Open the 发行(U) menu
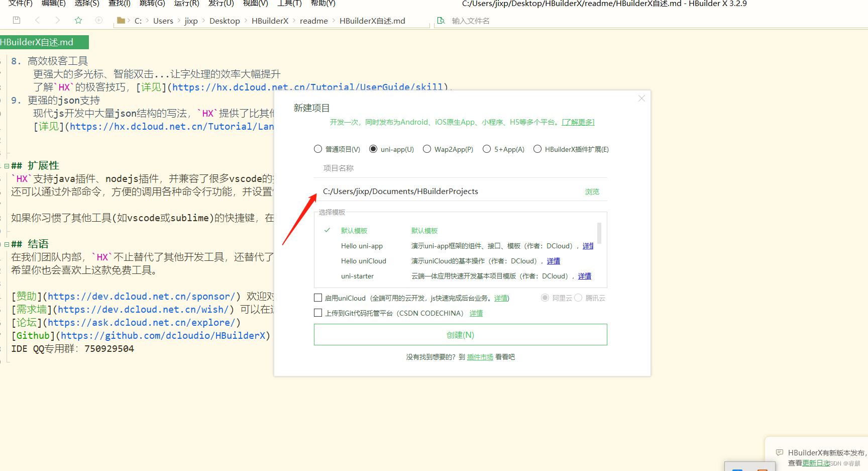This screenshot has width=868, height=471. (x=221, y=4)
